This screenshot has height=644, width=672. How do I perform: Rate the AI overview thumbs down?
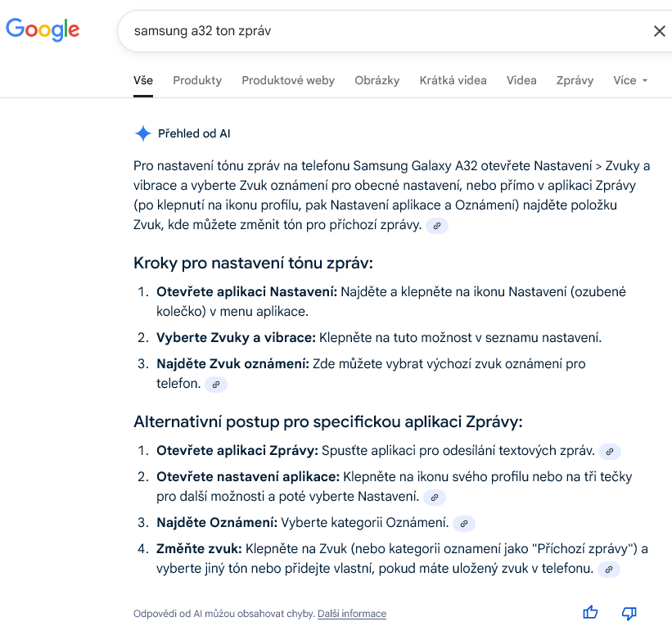629,613
